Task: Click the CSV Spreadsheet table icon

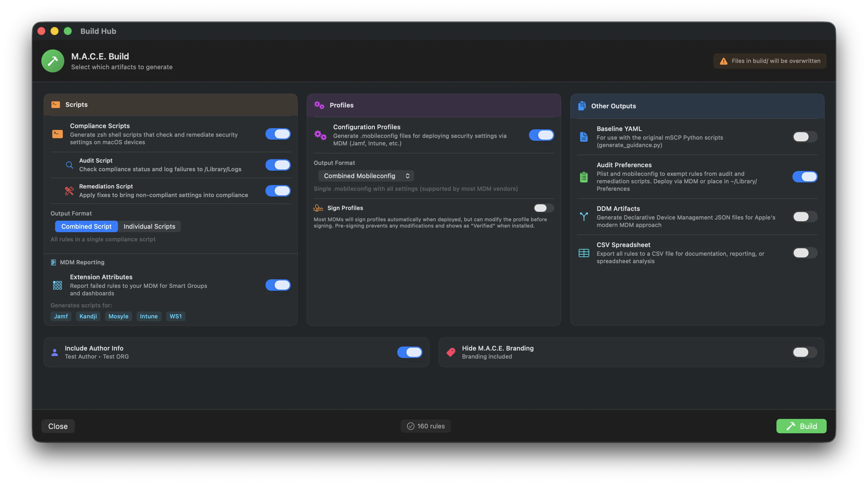Action: [584, 253]
